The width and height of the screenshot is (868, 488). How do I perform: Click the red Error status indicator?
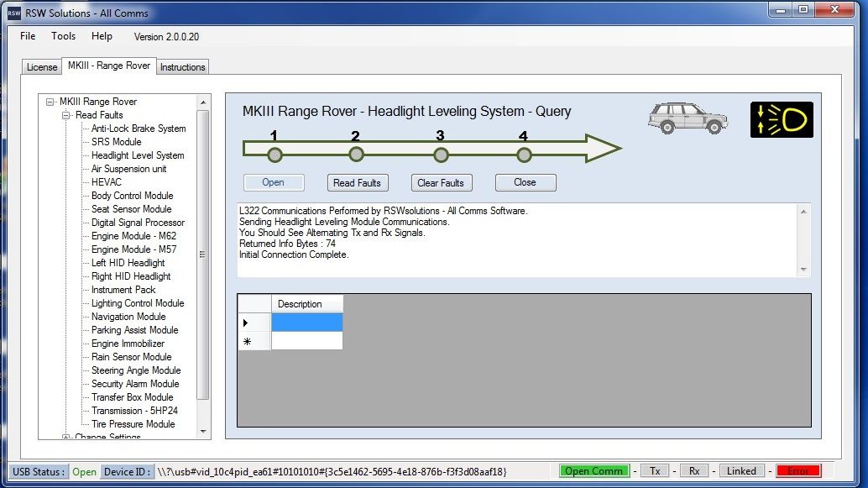pos(798,471)
